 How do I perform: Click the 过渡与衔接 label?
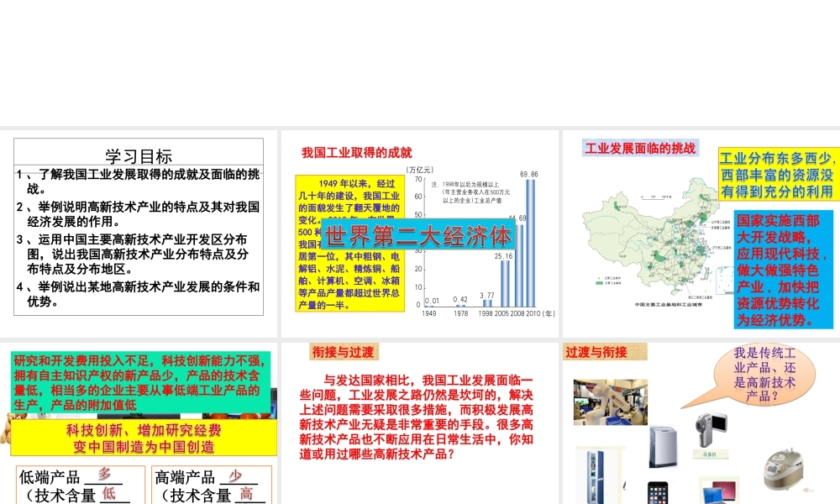coord(605,352)
